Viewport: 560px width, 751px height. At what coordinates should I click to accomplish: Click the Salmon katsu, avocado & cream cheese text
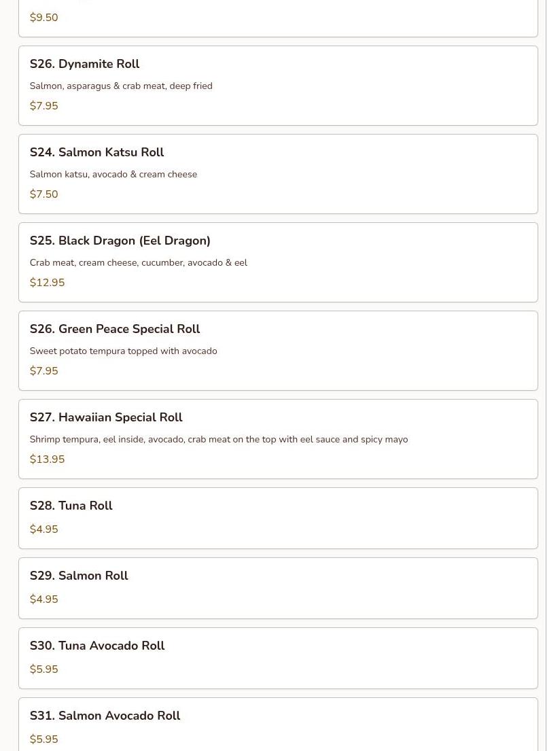pos(113,175)
